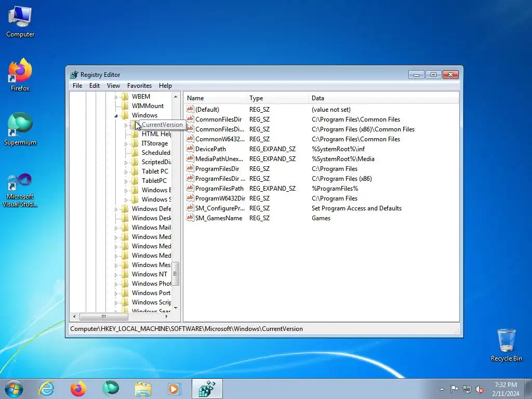The width and height of the screenshot is (532, 399).
Task: Open the Help menu
Action: pos(165,86)
